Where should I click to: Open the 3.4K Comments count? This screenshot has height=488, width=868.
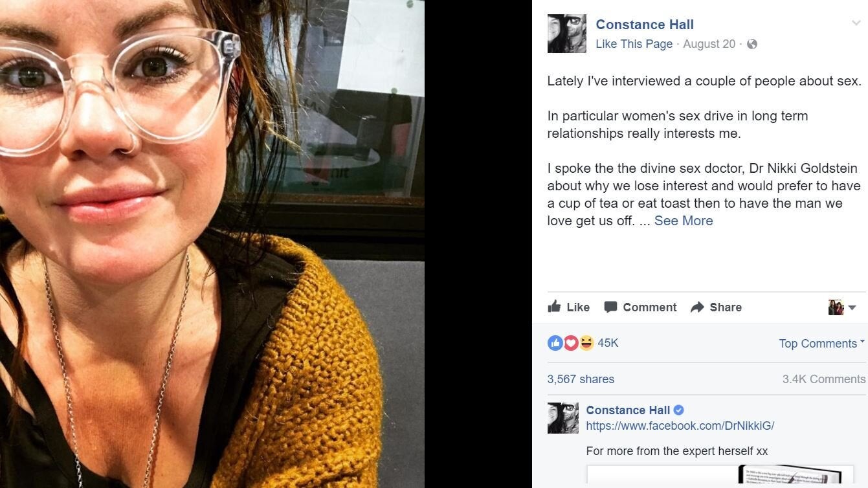(x=823, y=379)
